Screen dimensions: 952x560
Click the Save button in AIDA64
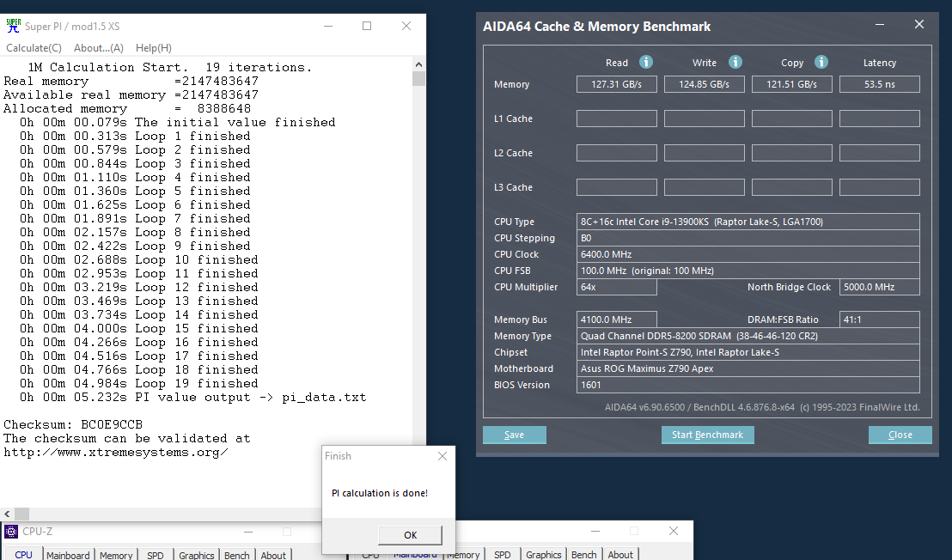point(515,435)
